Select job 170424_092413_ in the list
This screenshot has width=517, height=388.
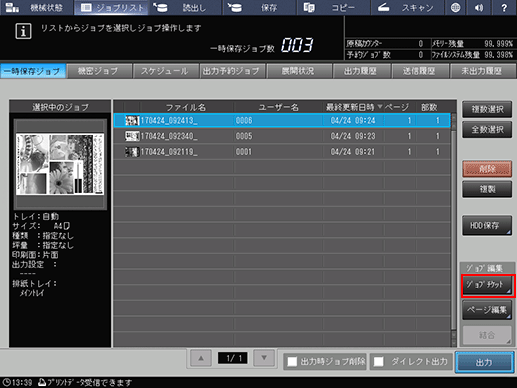(282, 120)
